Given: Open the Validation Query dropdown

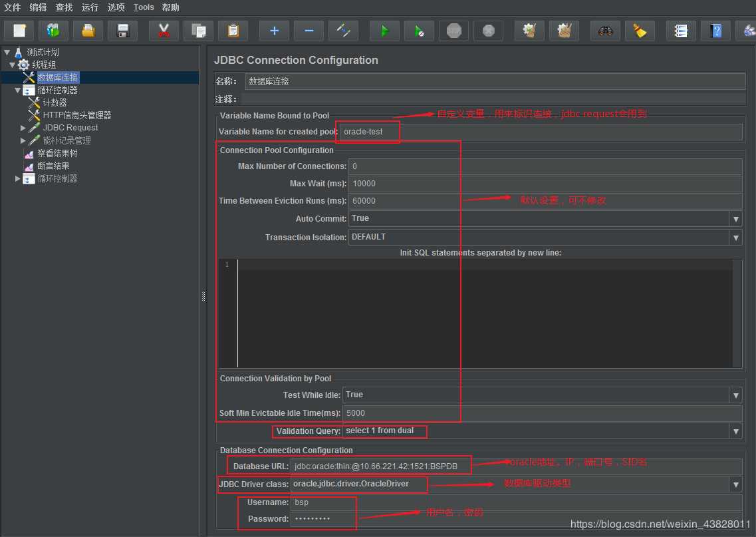Looking at the screenshot, I should click(736, 431).
